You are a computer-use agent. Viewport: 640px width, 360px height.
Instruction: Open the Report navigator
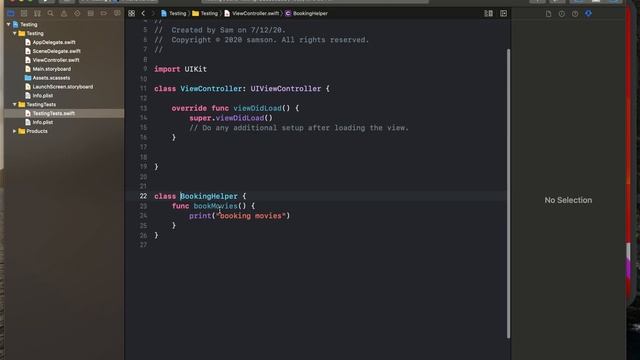[117, 13]
